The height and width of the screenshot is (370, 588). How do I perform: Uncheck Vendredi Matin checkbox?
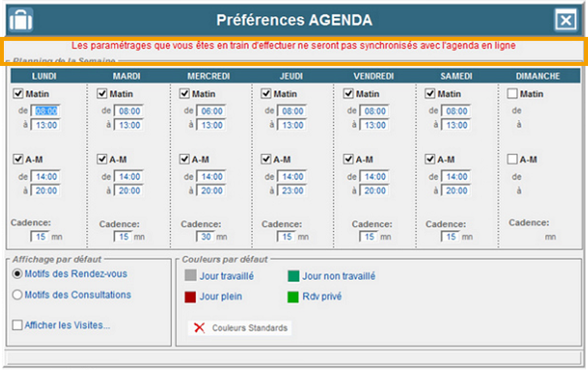pyautogui.click(x=348, y=94)
